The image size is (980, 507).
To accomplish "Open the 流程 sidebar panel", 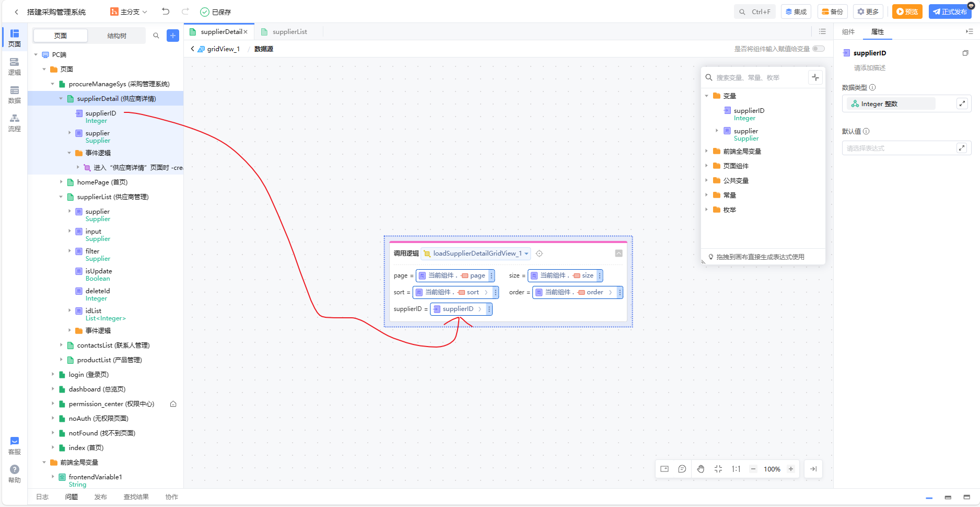I will pyautogui.click(x=15, y=123).
